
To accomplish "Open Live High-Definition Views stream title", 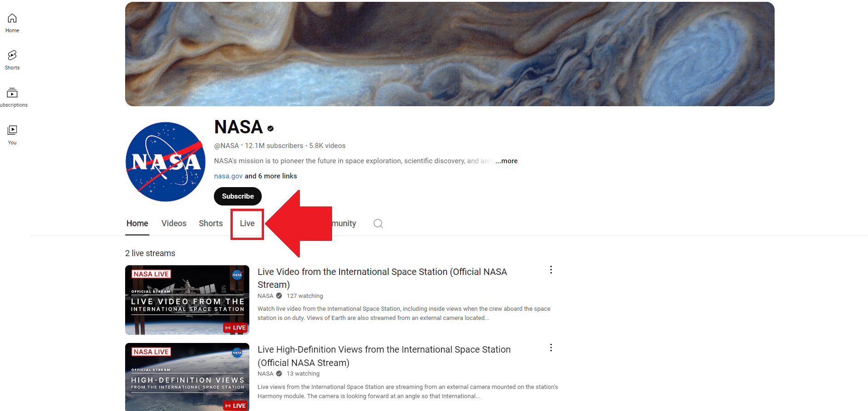I will (384, 356).
